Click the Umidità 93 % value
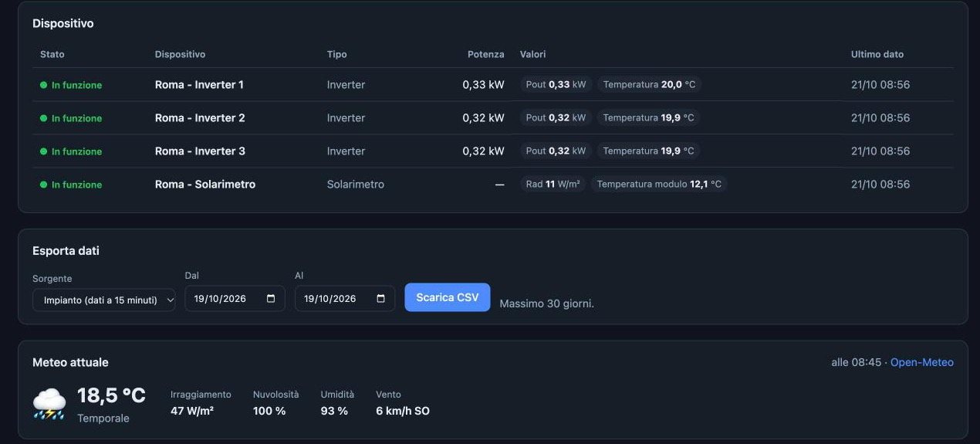The height and width of the screenshot is (444, 980). (334, 411)
